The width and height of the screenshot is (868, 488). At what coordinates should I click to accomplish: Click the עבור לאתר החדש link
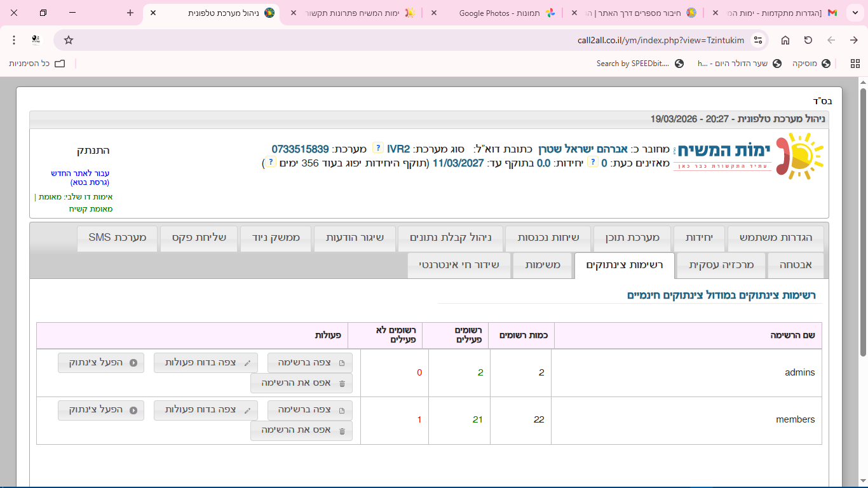click(81, 173)
